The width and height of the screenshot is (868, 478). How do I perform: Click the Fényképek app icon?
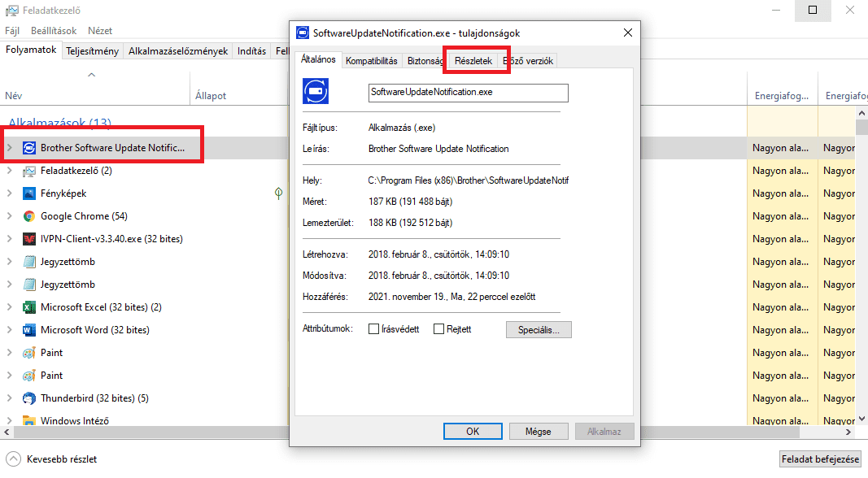point(29,193)
